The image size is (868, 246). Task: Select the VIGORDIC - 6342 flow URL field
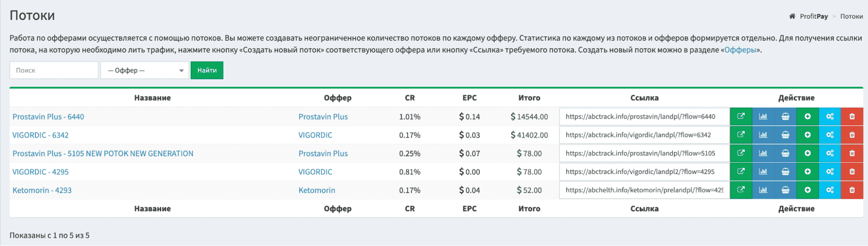pos(644,135)
